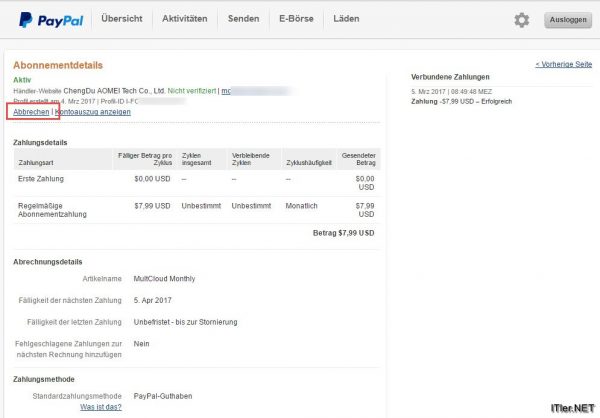Click the Monatlich frequency cell
Screen dimensions: 600x418
click(302, 206)
